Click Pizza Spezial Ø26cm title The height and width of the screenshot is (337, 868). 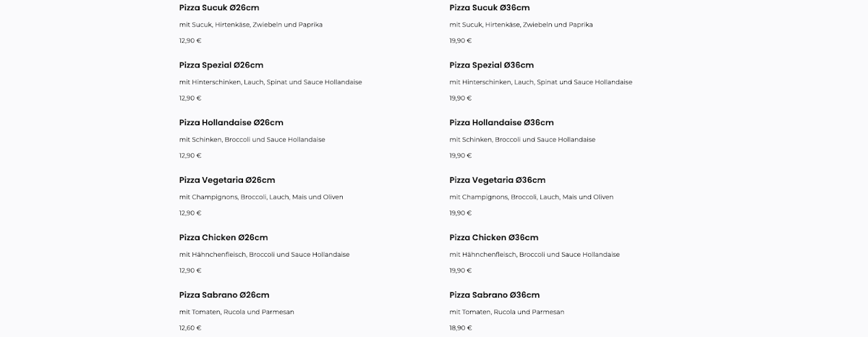tap(221, 65)
